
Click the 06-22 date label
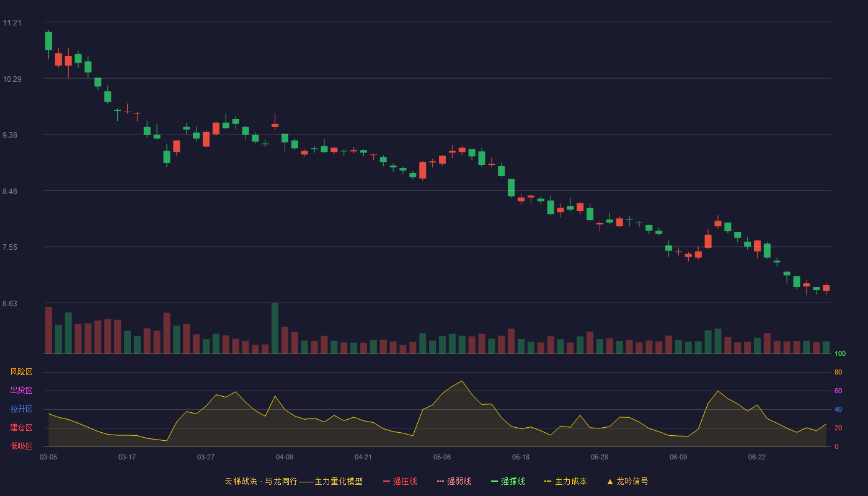tap(757, 457)
